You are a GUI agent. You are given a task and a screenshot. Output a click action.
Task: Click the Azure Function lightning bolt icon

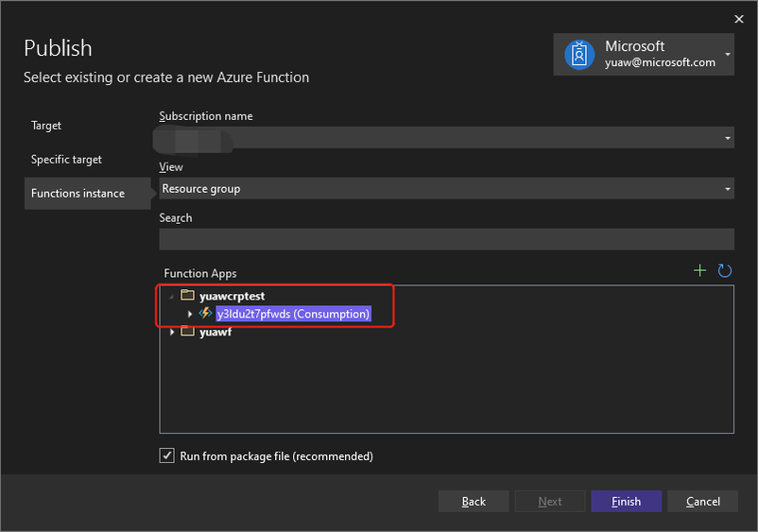(205, 313)
